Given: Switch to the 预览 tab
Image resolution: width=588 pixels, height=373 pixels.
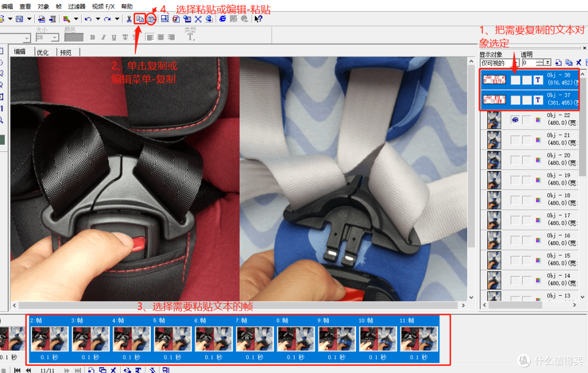Looking at the screenshot, I should [x=66, y=52].
